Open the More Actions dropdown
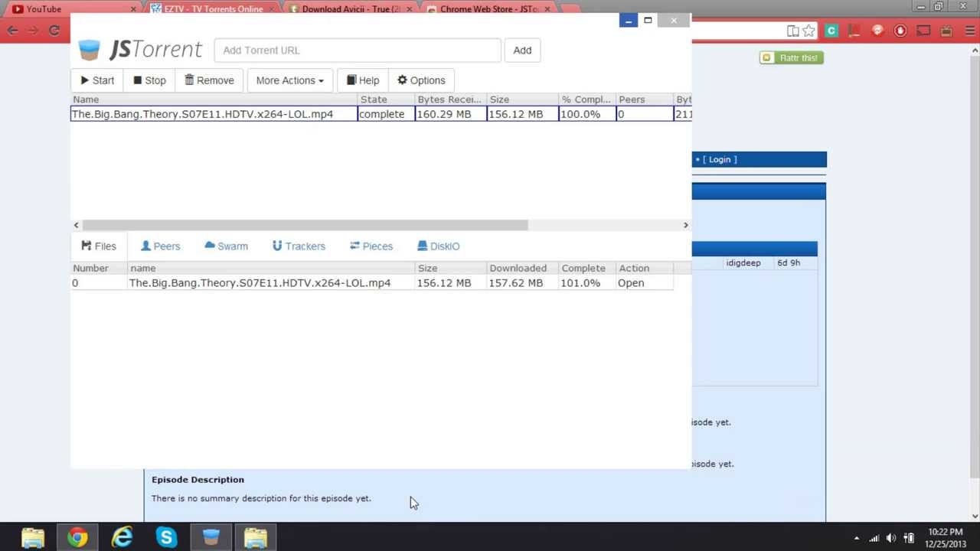The width and height of the screenshot is (980, 551). pos(289,80)
